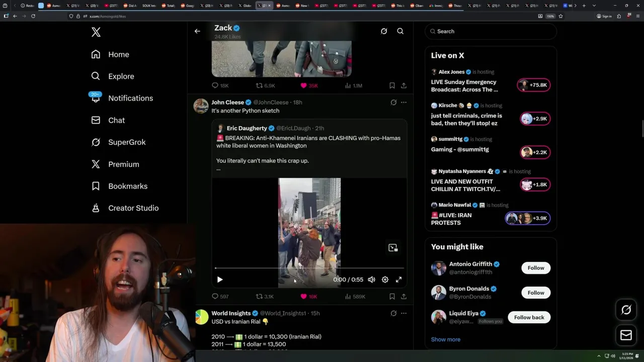Toggle picture-in-picture on the video
This screenshot has height=362, width=644.
[393, 247]
